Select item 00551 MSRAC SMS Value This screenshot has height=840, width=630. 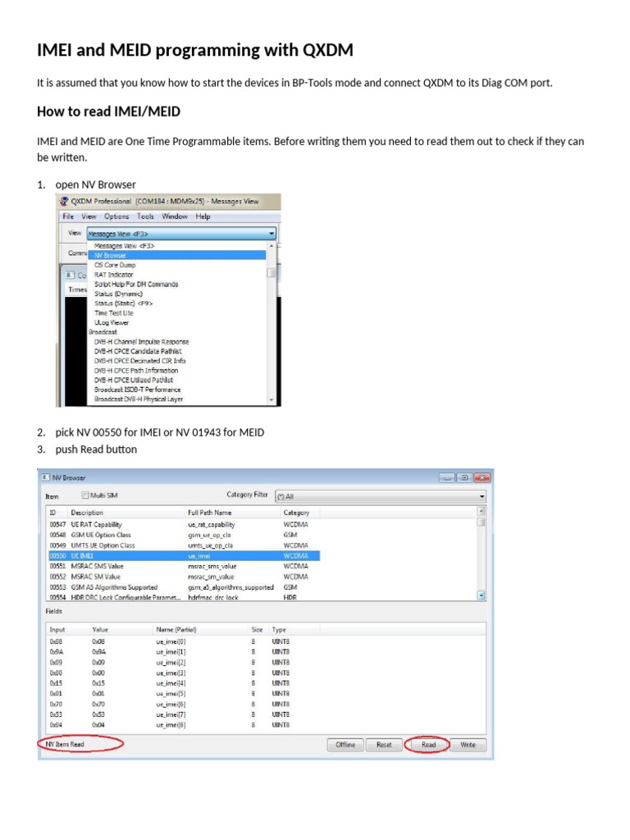[184, 566]
